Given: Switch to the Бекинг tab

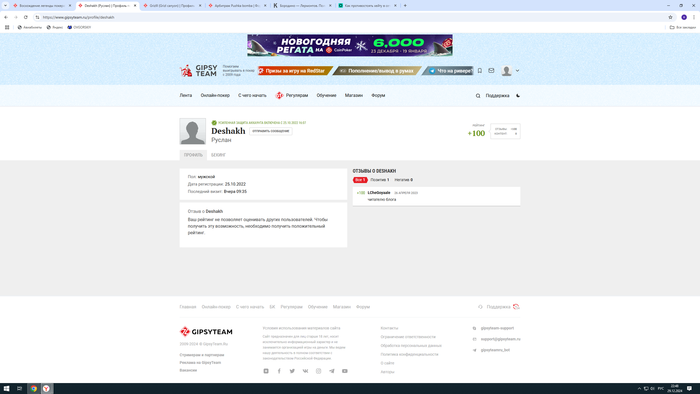Looking at the screenshot, I should [218, 155].
